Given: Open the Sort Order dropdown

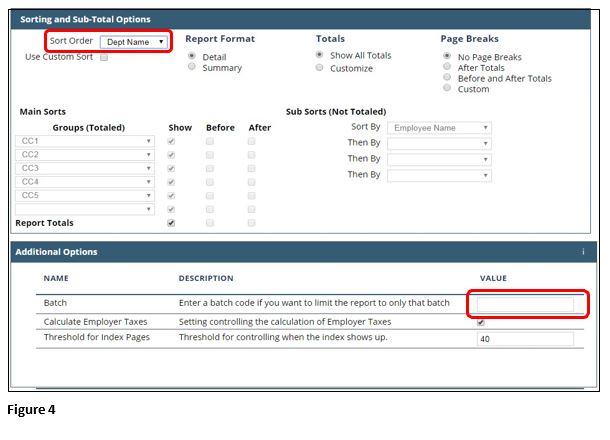Looking at the screenshot, I should (x=133, y=42).
